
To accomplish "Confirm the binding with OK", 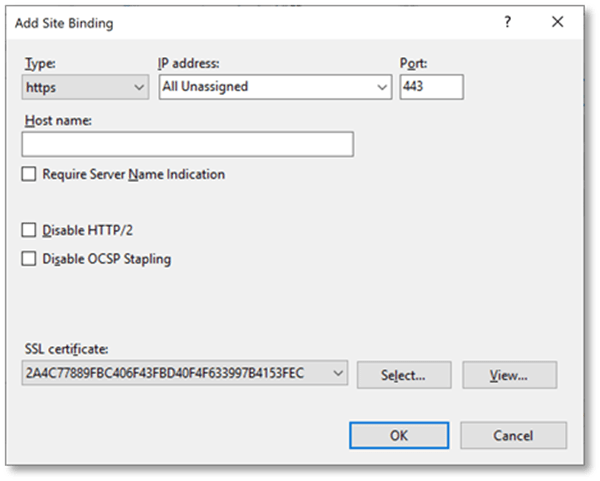I will click(x=398, y=435).
